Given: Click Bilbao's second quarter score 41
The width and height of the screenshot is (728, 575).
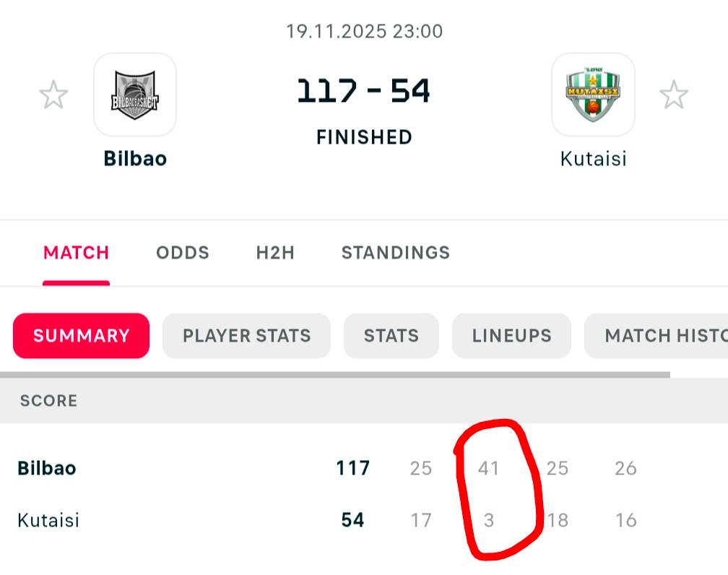Looking at the screenshot, I should pos(489,468).
